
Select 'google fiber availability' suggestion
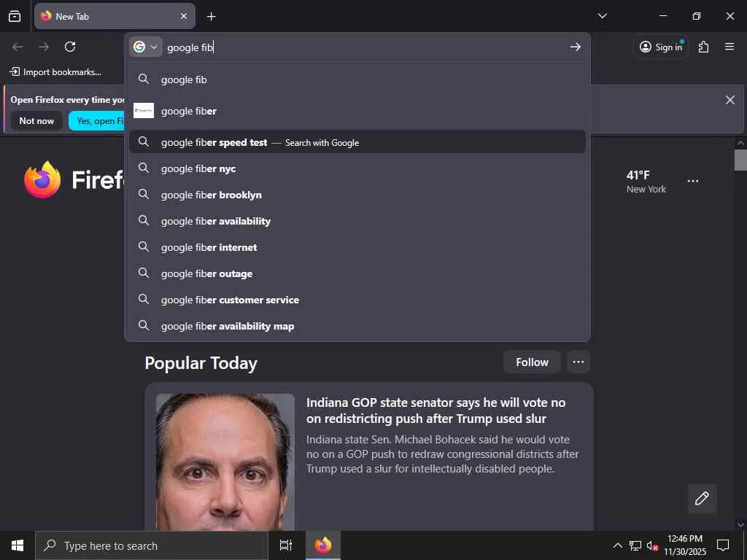357,221
